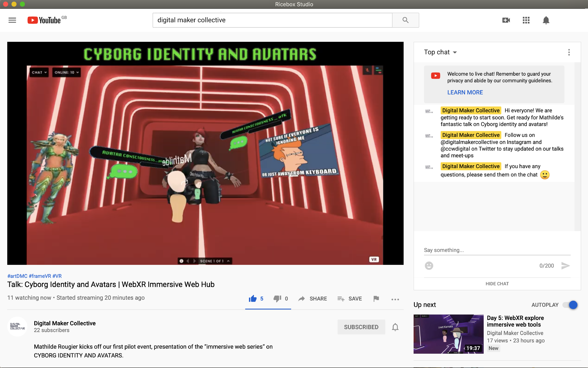Expand the Top chat mode dropdown
This screenshot has height=368, width=588.
[440, 52]
